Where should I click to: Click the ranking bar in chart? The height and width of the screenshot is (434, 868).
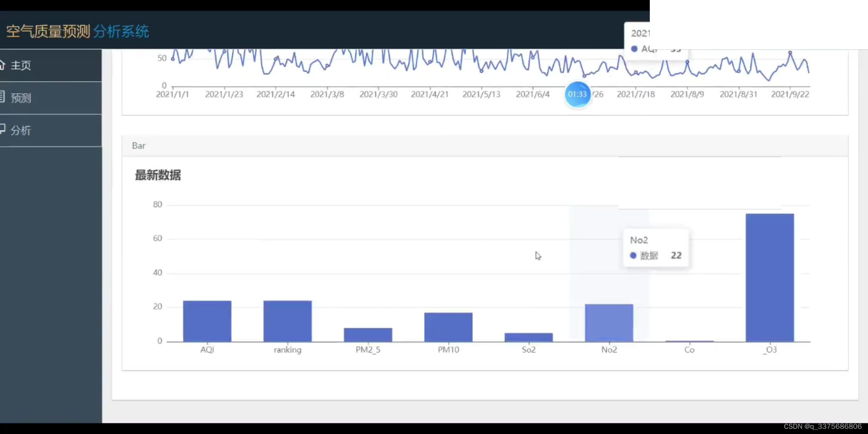click(x=287, y=321)
